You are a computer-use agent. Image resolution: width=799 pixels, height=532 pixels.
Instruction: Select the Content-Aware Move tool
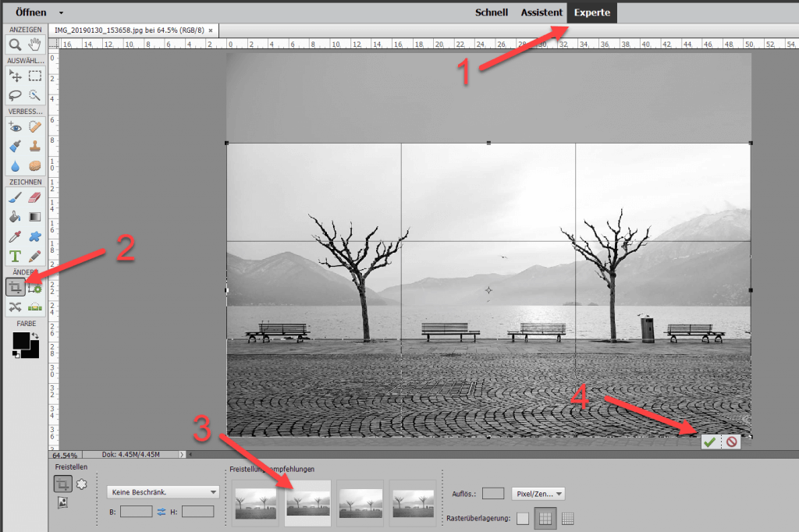tap(16, 307)
